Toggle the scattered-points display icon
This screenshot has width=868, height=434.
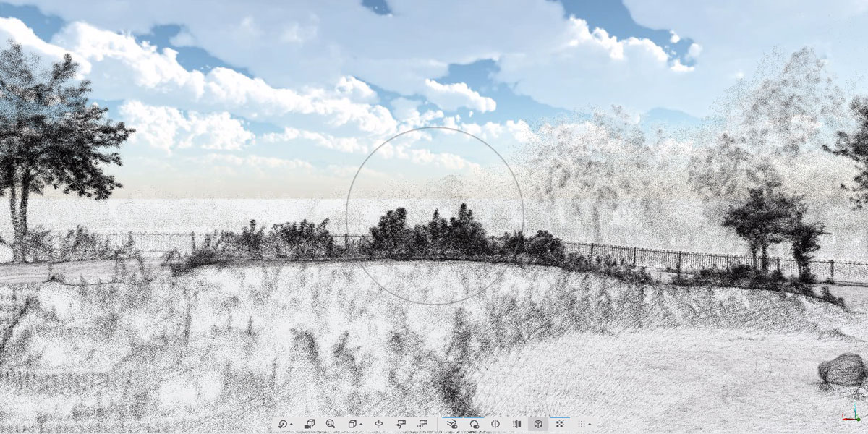(x=560, y=424)
